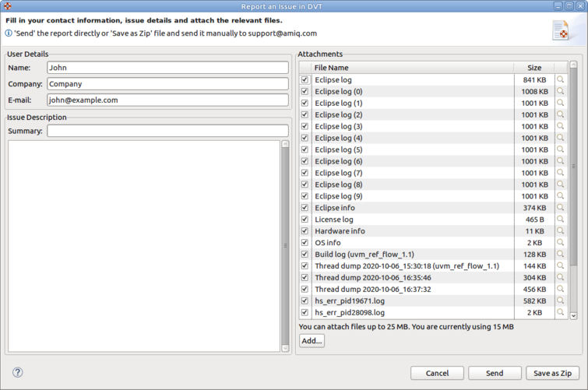Click the magnifier beside Eclipse log (2)
Viewport: 588px width, 390px height.
pos(560,114)
